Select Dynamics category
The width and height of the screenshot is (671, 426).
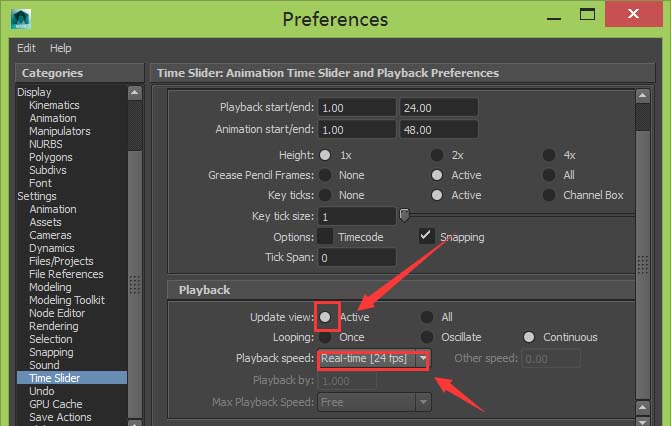[52, 248]
